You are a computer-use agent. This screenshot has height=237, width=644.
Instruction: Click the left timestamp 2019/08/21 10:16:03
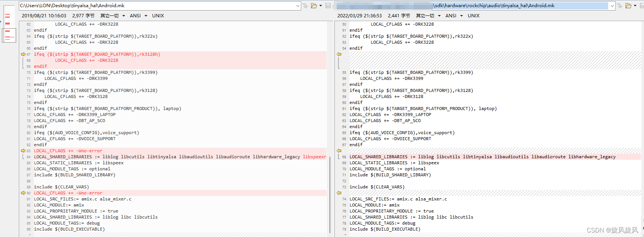(44, 16)
